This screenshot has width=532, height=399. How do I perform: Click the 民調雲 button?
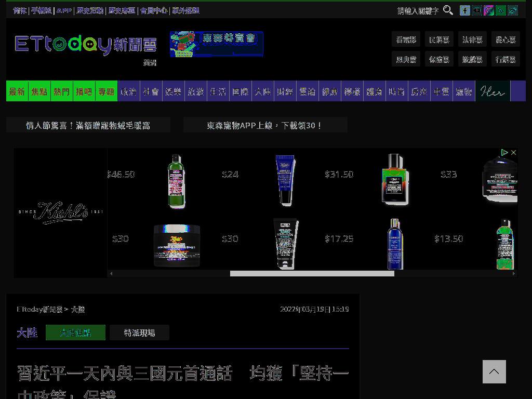point(440,39)
